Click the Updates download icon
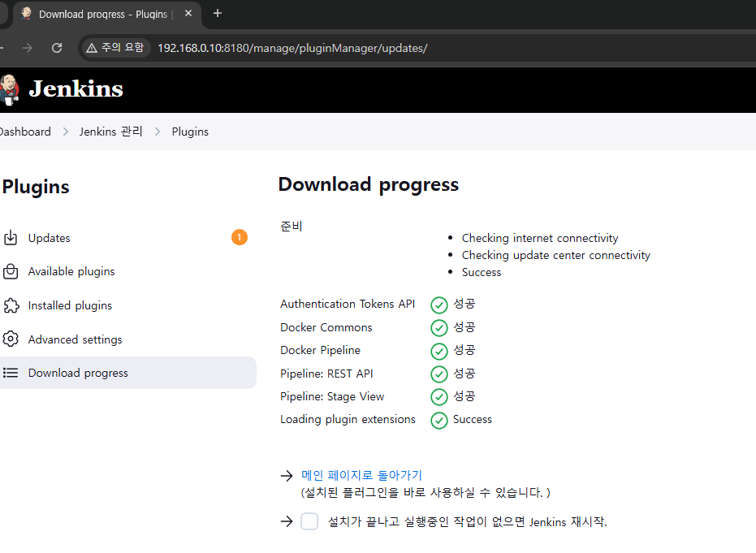 11,238
